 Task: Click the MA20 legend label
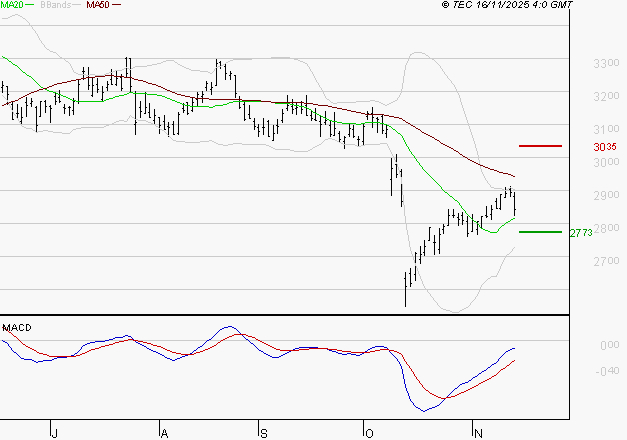pyautogui.click(x=11, y=4)
